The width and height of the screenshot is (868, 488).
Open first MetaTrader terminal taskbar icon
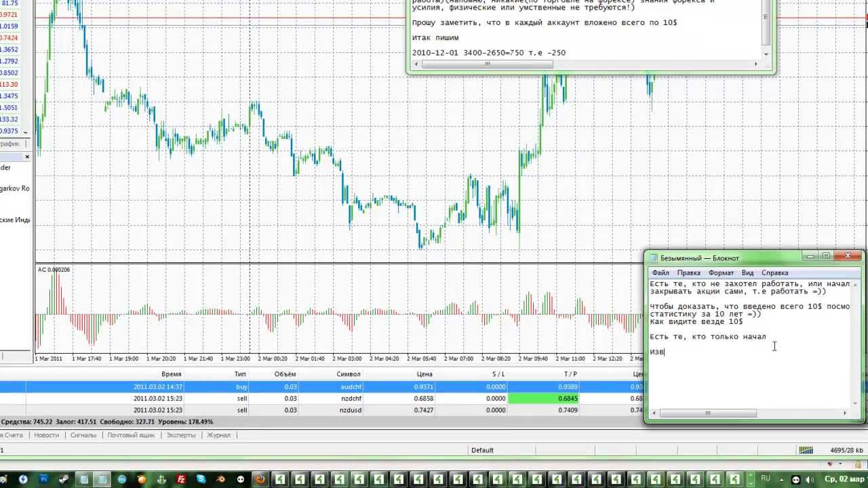point(279,479)
